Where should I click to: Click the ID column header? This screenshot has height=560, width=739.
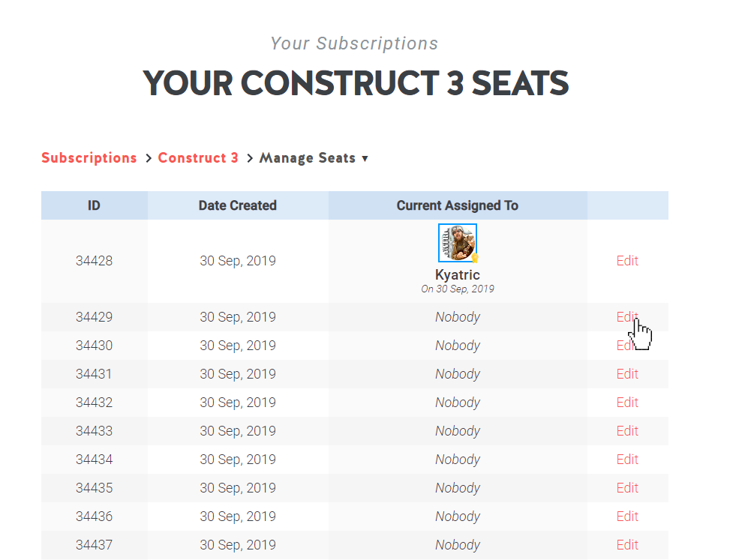(95, 205)
